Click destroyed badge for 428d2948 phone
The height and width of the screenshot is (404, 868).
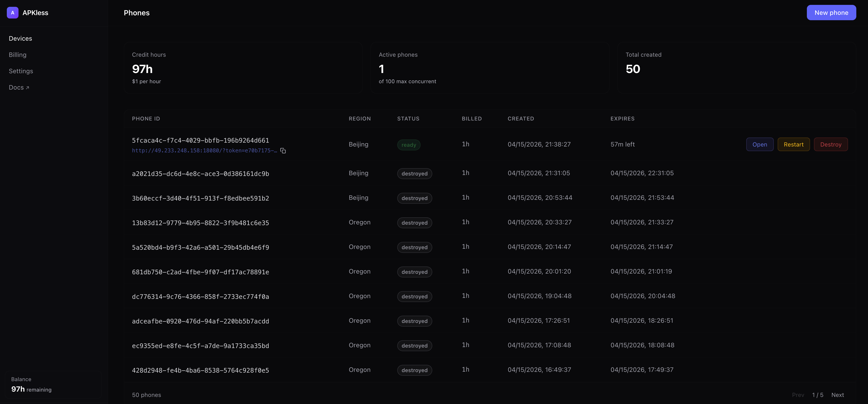[x=414, y=370]
